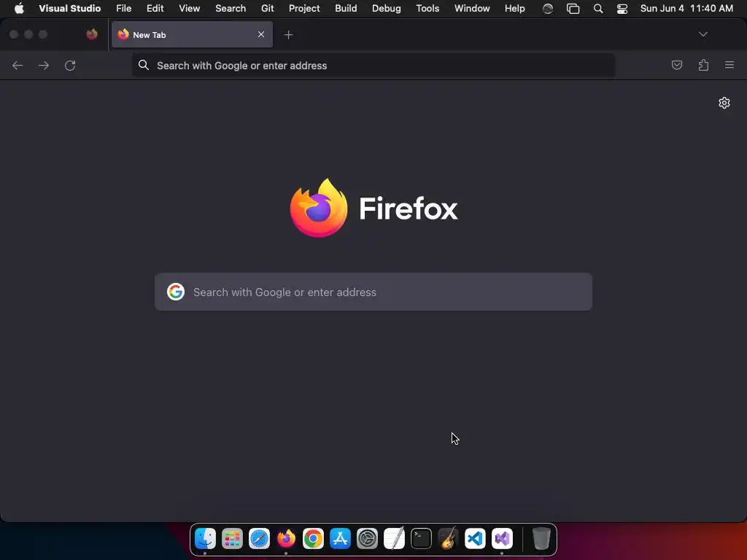This screenshot has height=560, width=747.
Task: Click the date and time in menu bar
Action: pyautogui.click(x=686, y=9)
